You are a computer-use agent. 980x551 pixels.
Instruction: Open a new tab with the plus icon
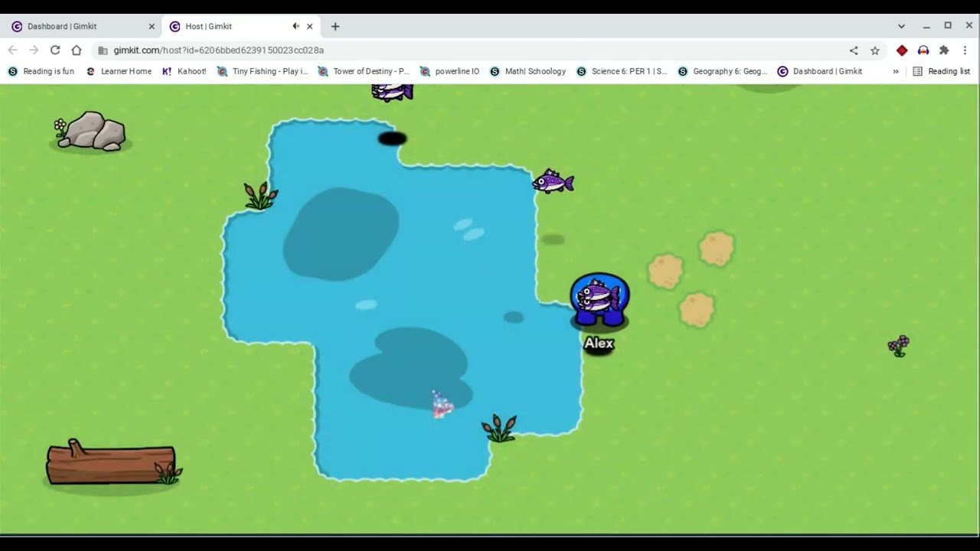[x=335, y=26]
